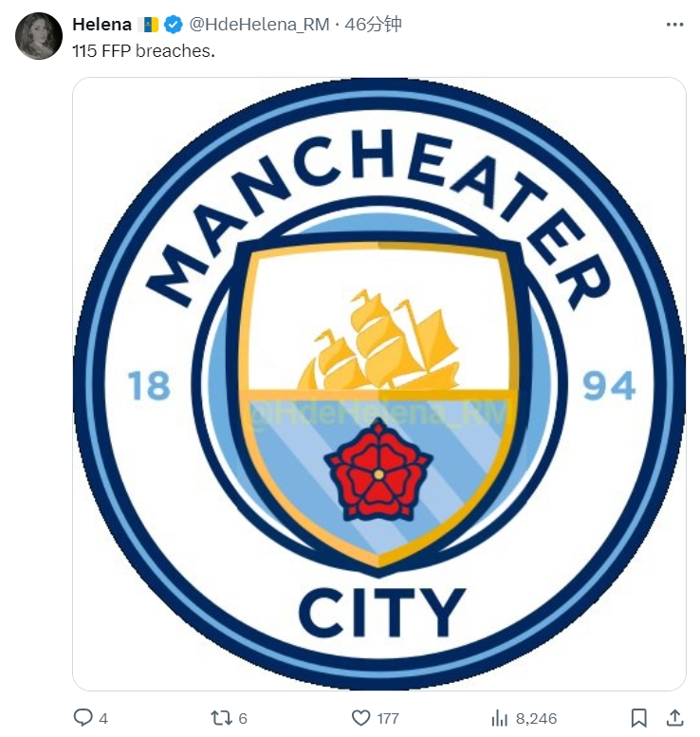This screenshot has height=737, width=700.
Task: Bookmark this tweet
Action: coord(639,718)
